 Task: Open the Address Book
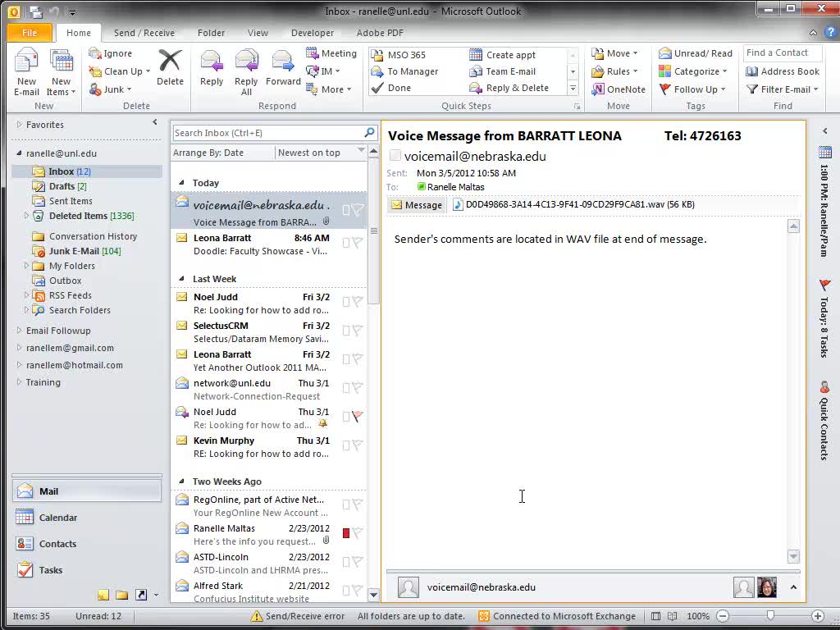point(783,71)
